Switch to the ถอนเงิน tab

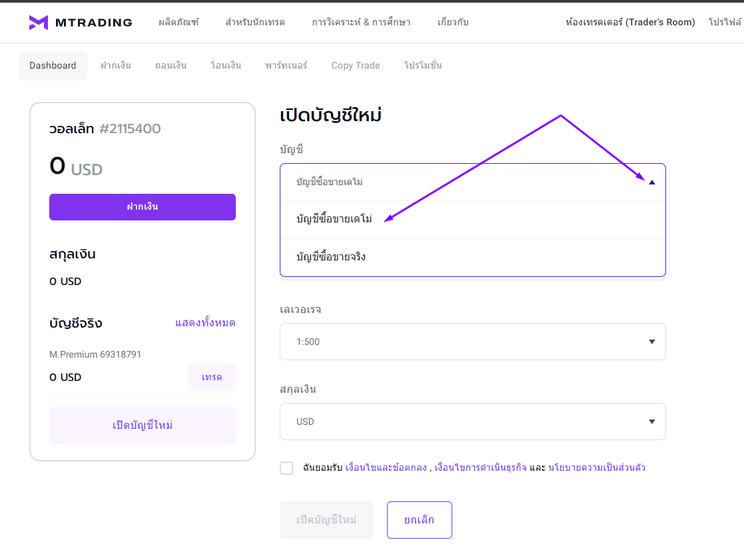(171, 65)
